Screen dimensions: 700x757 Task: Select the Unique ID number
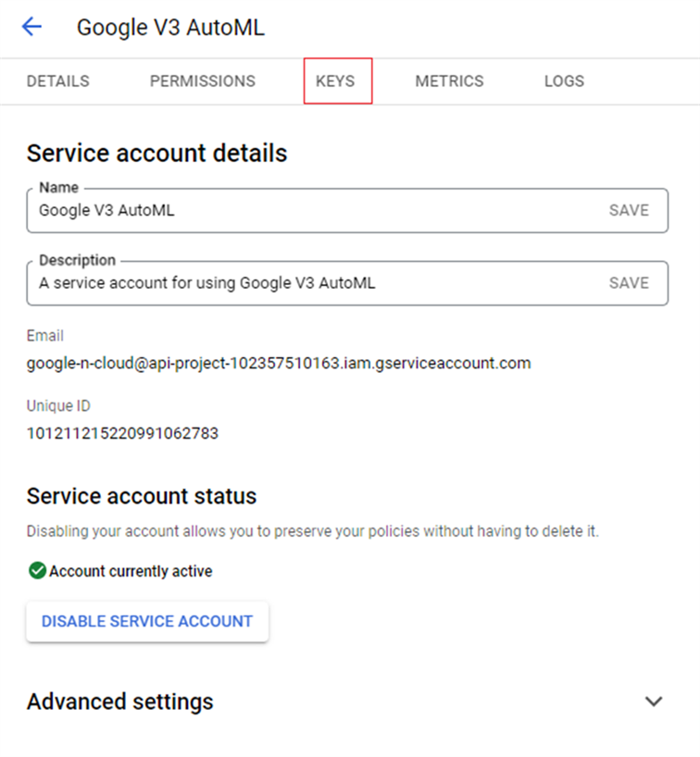[123, 433]
